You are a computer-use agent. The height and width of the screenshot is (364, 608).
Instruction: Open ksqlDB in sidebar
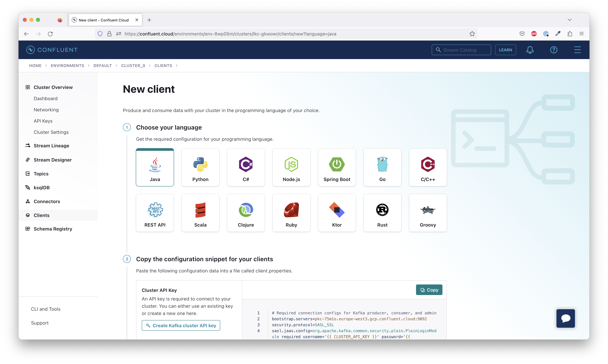(x=41, y=188)
